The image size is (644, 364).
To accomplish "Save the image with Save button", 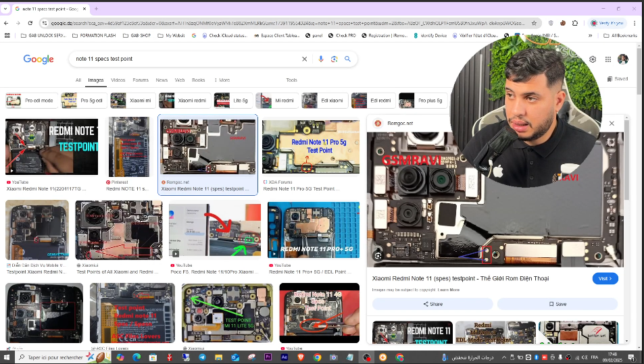I will [x=558, y=304].
